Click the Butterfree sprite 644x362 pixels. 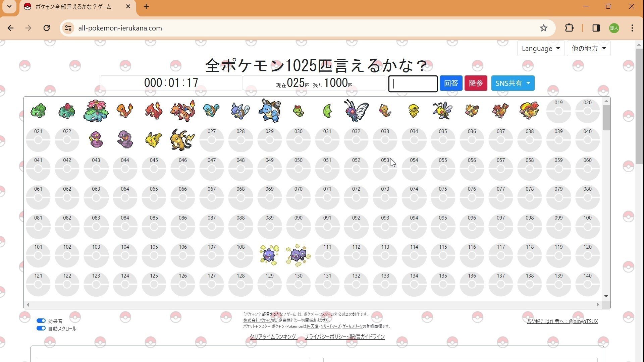click(356, 111)
